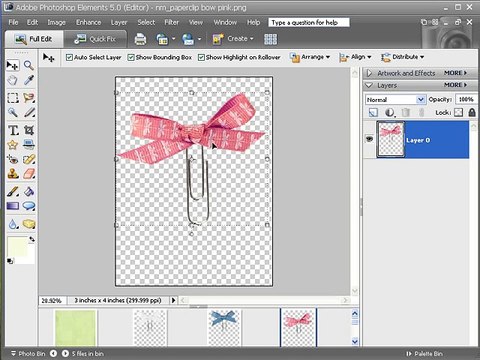
Task: Open the blue bow thumbnail in bin
Action: pyautogui.click(x=224, y=327)
